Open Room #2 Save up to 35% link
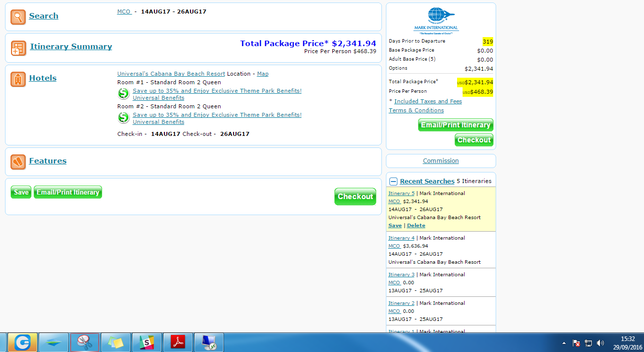This screenshot has height=352, width=644. (x=217, y=115)
